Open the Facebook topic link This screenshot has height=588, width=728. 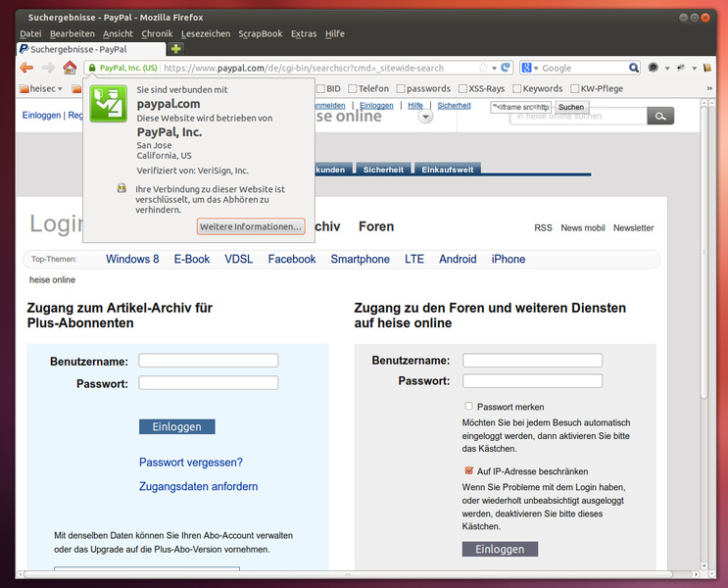(x=292, y=259)
